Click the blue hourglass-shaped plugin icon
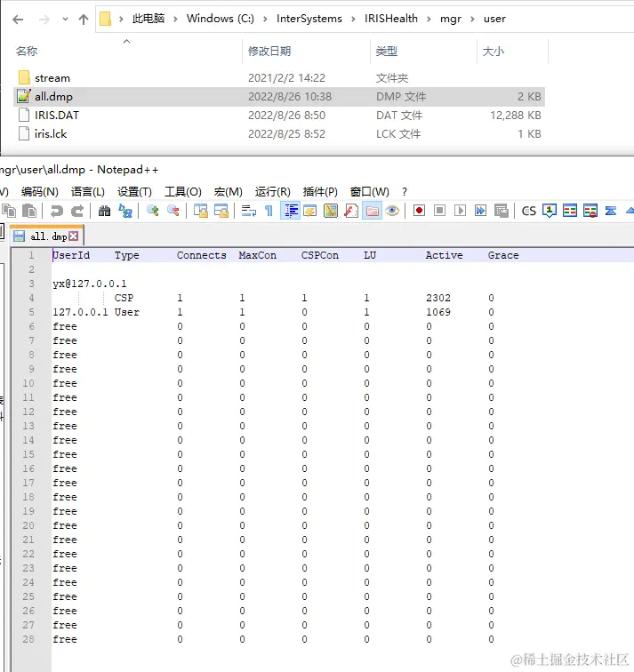634x672 pixels. (x=611, y=211)
